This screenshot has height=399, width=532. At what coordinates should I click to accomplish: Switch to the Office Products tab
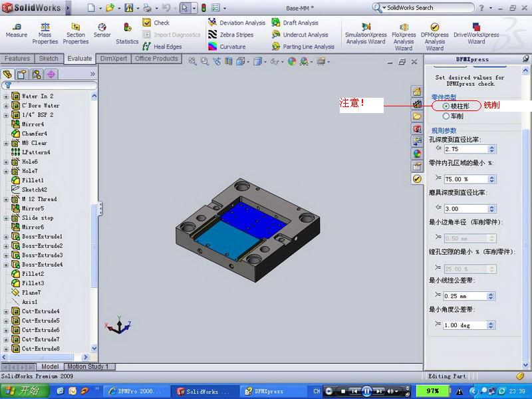[156, 59]
